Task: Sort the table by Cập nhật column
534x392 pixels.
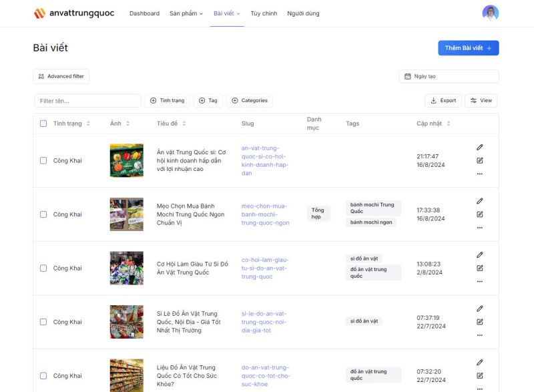Action: [433, 124]
